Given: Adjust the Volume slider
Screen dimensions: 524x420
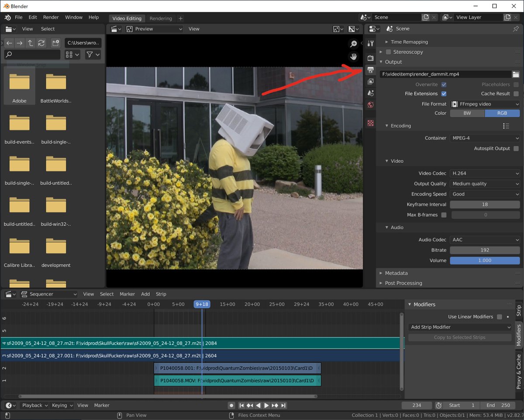Looking at the screenshot, I should [x=485, y=261].
